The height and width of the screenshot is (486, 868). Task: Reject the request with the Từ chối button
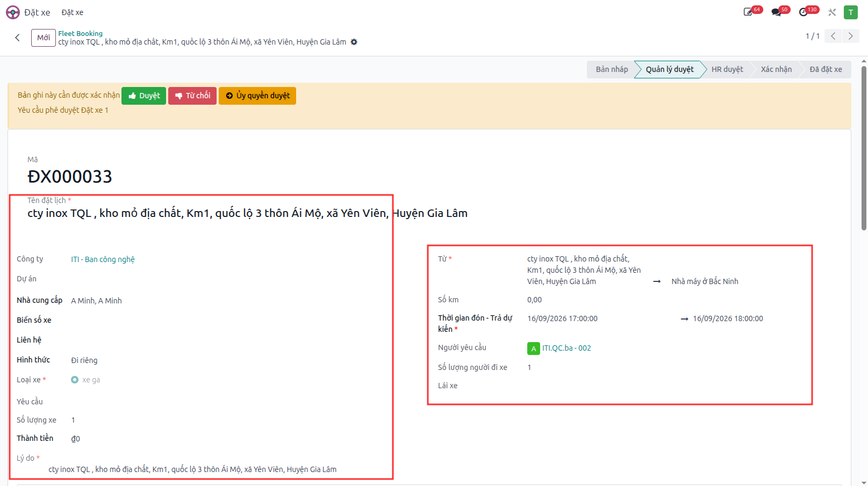tap(192, 96)
